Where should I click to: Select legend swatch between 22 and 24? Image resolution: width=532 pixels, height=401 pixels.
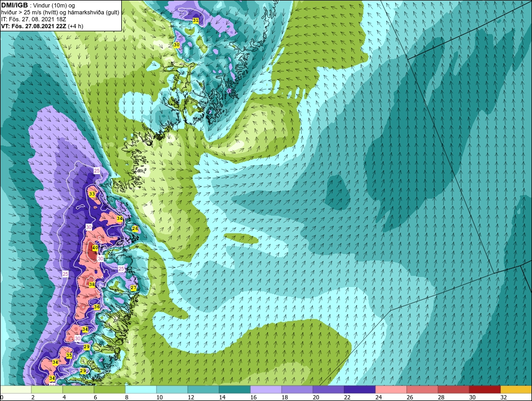(x=360, y=389)
